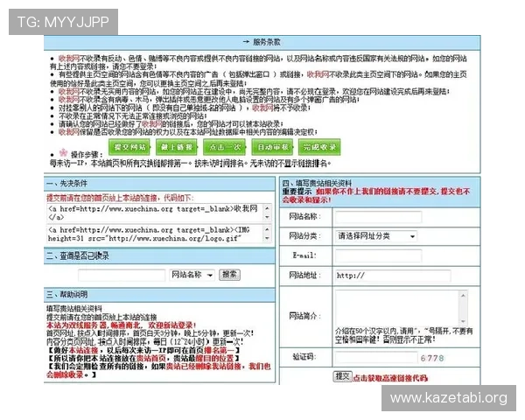
Task: Click first 收我网 link in service terms
Action: (x=68, y=59)
